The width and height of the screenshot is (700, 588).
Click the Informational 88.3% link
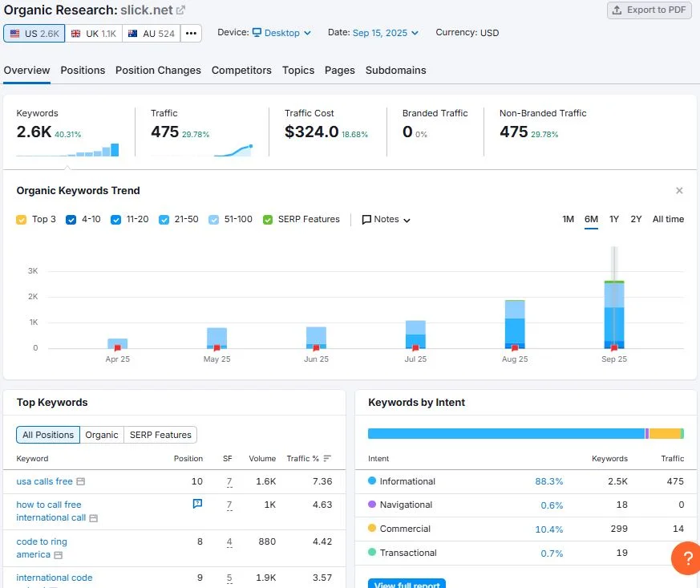coord(548,481)
